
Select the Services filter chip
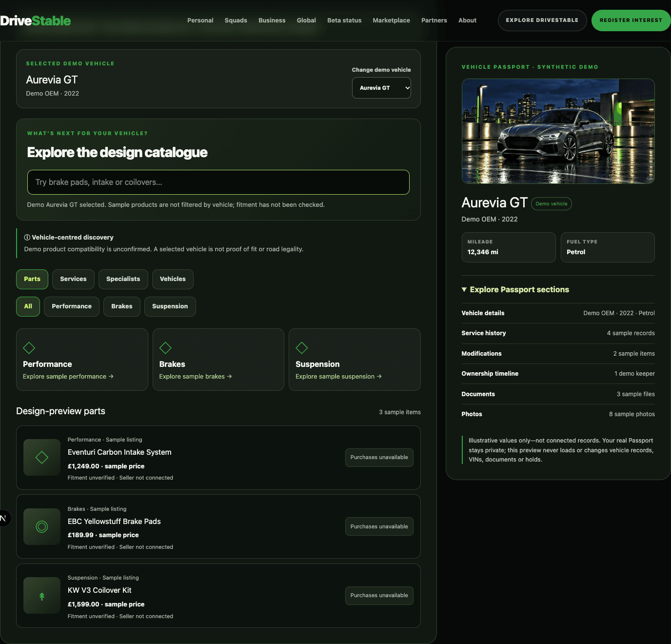pyautogui.click(x=73, y=279)
